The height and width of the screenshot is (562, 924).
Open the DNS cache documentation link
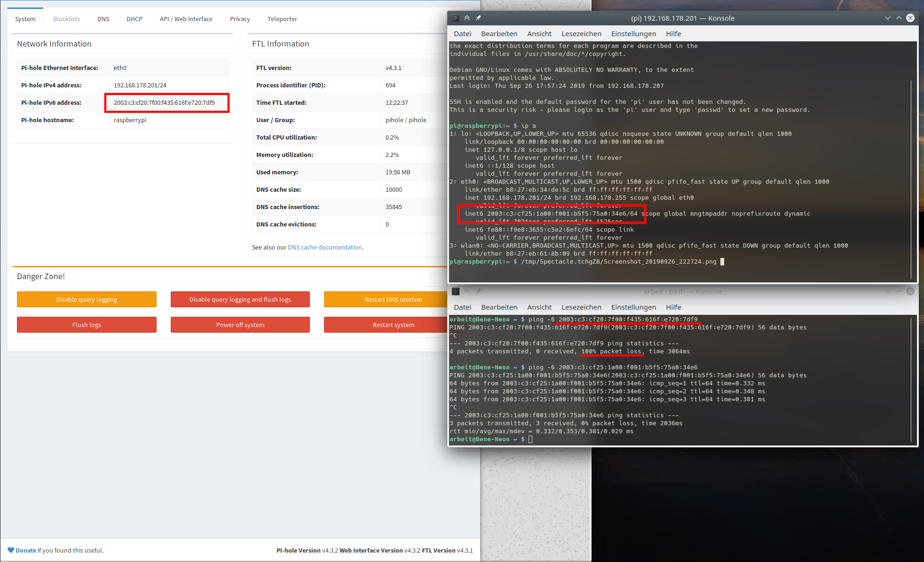point(325,247)
